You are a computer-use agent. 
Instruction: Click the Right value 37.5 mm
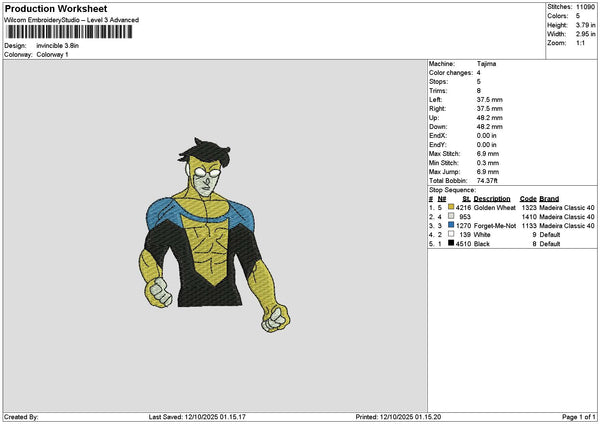(x=490, y=109)
